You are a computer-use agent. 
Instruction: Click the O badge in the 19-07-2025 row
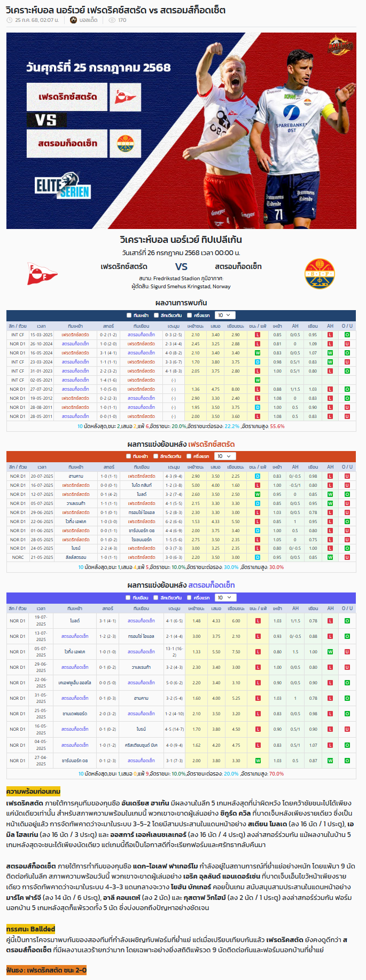[347, 621]
